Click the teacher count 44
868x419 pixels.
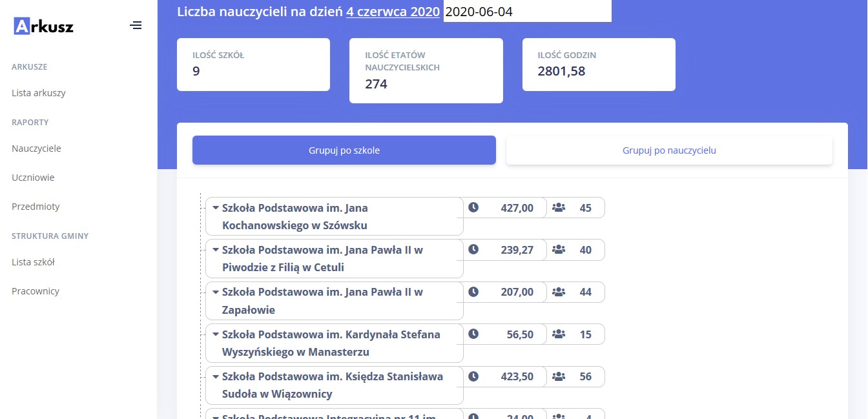click(586, 292)
